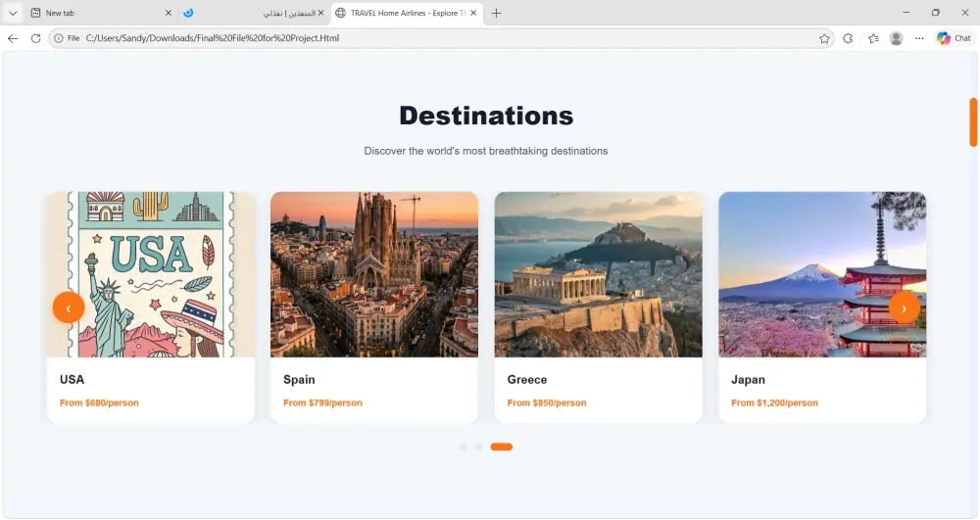The height and width of the screenshot is (520, 980).
Task: Click the Discover the world's subtitle text
Action: pos(486,151)
